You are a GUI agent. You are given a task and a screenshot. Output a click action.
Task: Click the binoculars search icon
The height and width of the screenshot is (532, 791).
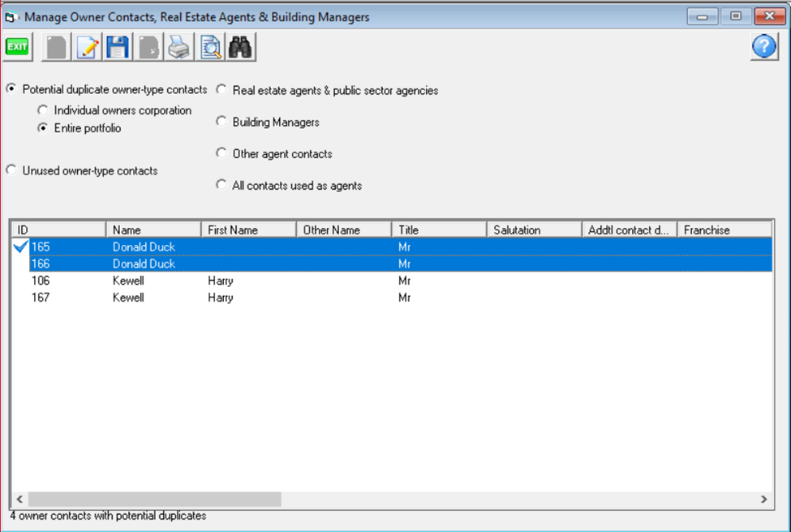pos(241,47)
